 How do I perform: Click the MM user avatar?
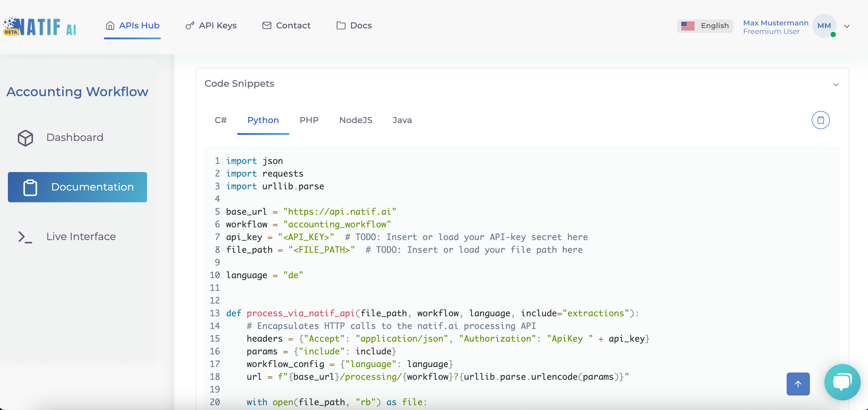tap(824, 26)
